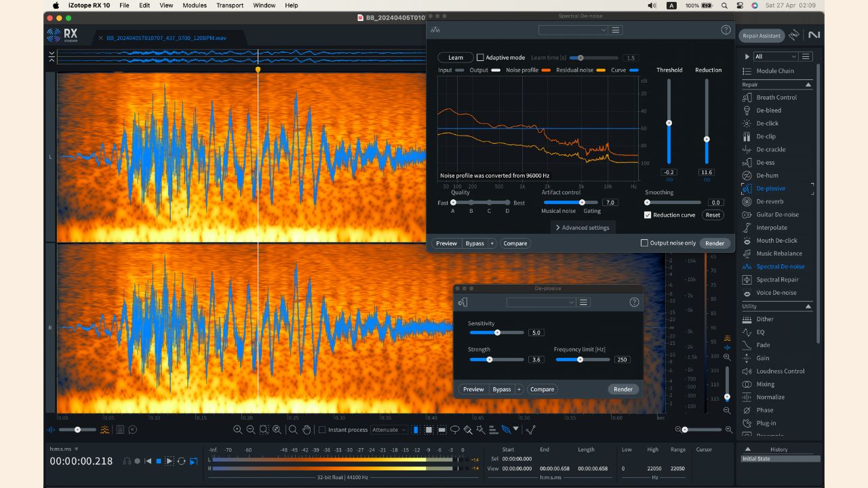The image size is (868, 488).
Task: Open the De-plosive preset dropdown
Action: (541, 302)
